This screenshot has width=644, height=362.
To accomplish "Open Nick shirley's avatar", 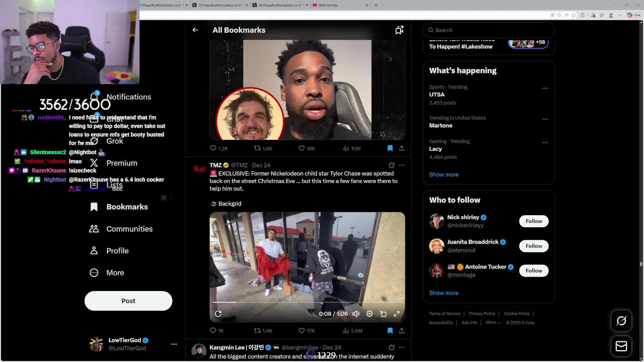I will point(436,221).
